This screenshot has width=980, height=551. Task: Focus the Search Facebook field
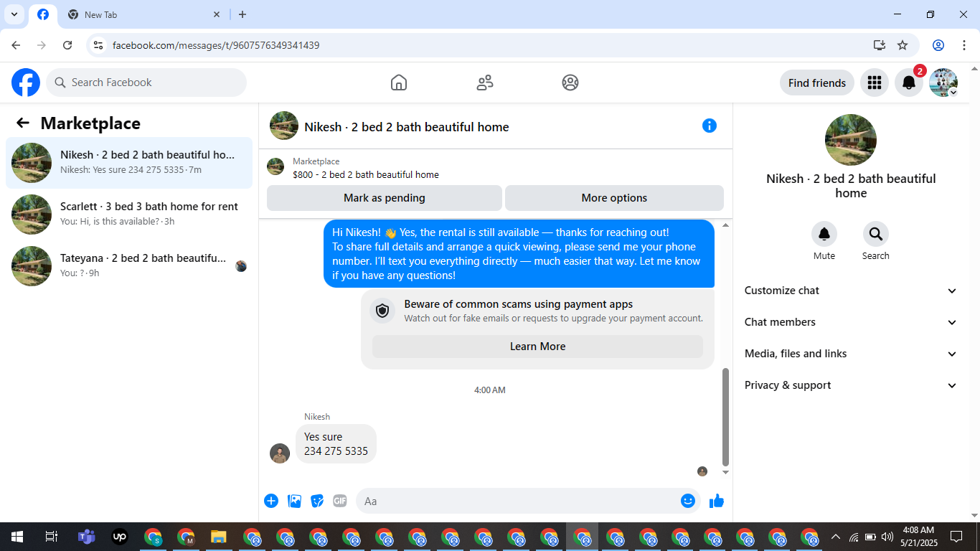click(x=146, y=83)
